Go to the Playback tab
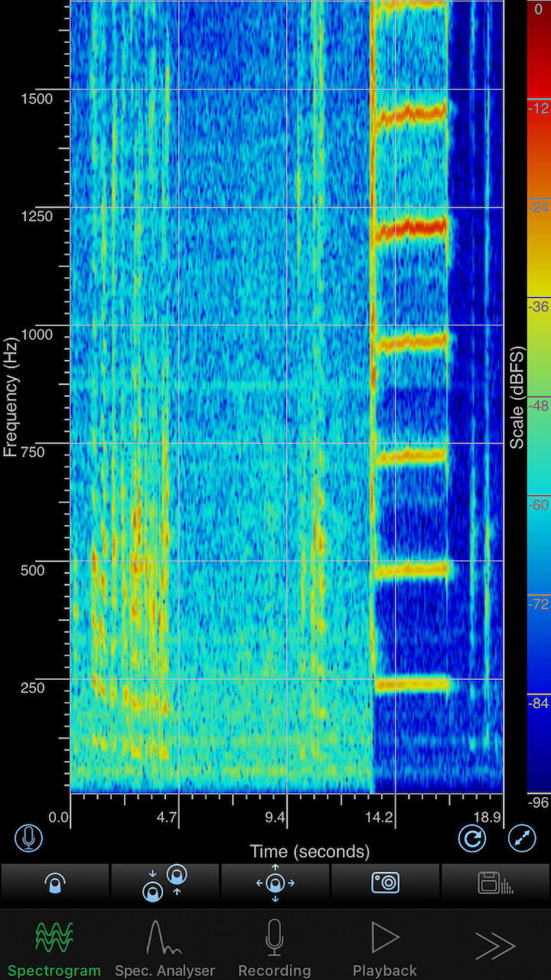The image size is (551, 980). pyautogui.click(x=385, y=949)
